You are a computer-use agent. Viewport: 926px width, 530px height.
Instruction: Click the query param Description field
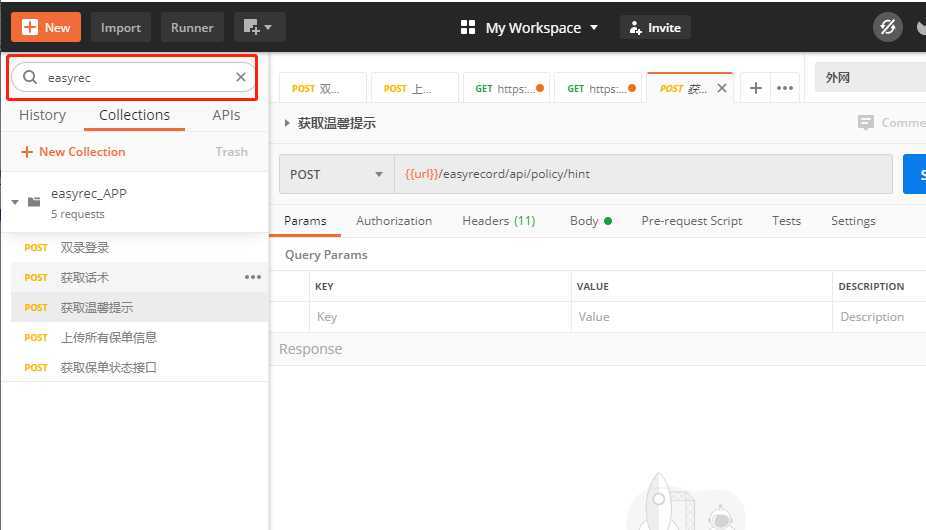click(x=879, y=317)
